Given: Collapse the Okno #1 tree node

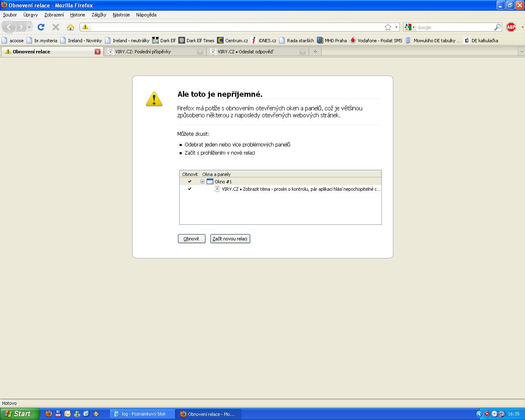Looking at the screenshot, I should point(202,181).
